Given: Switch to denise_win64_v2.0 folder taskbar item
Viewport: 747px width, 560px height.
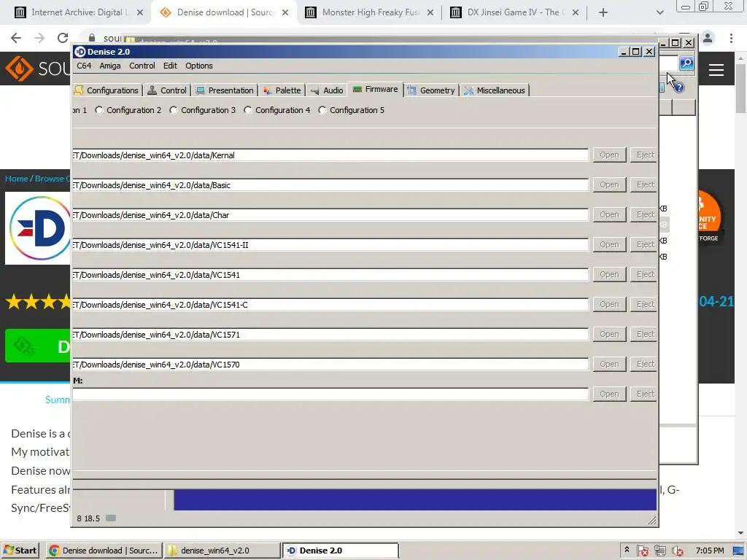Looking at the screenshot, I should (222, 551).
